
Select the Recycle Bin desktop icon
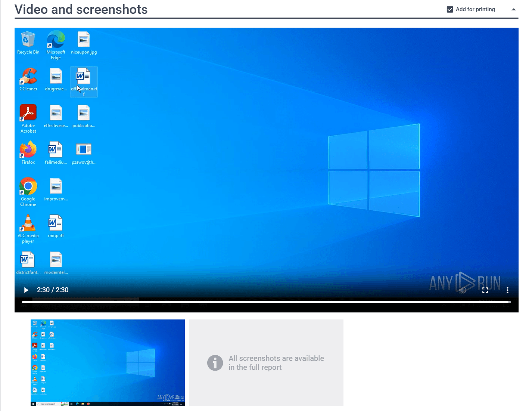pos(28,43)
